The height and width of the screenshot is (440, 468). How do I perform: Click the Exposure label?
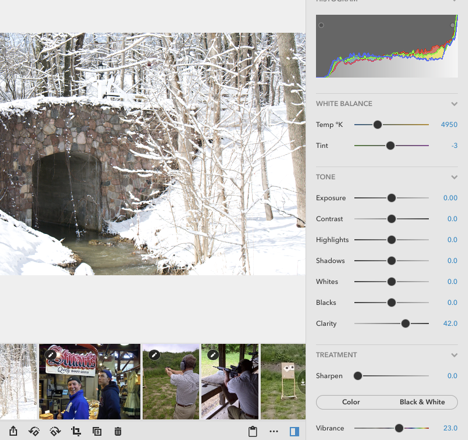(x=331, y=198)
